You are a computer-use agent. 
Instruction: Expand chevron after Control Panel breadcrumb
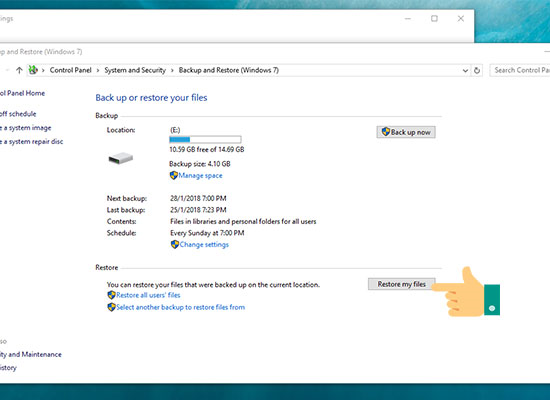coord(98,71)
